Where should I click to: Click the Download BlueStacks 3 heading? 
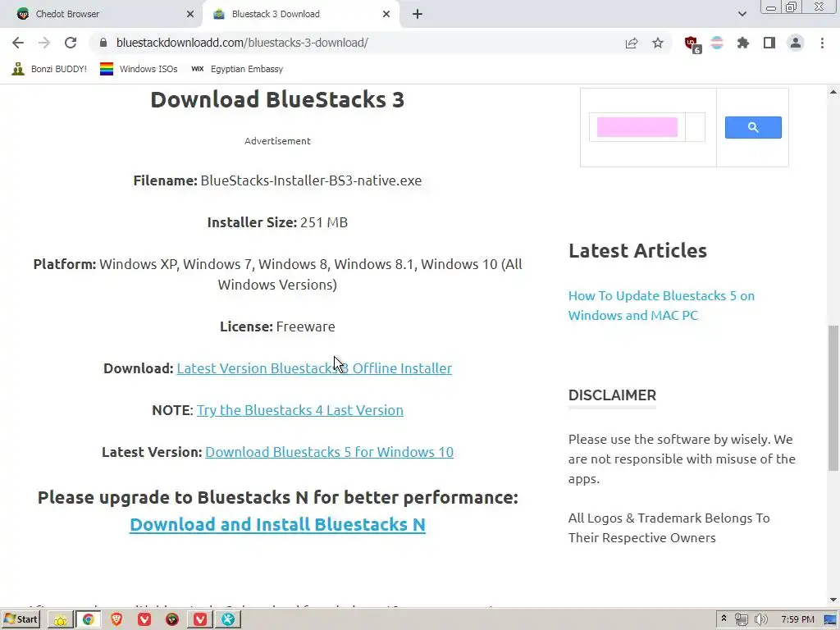[x=277, y=99]
